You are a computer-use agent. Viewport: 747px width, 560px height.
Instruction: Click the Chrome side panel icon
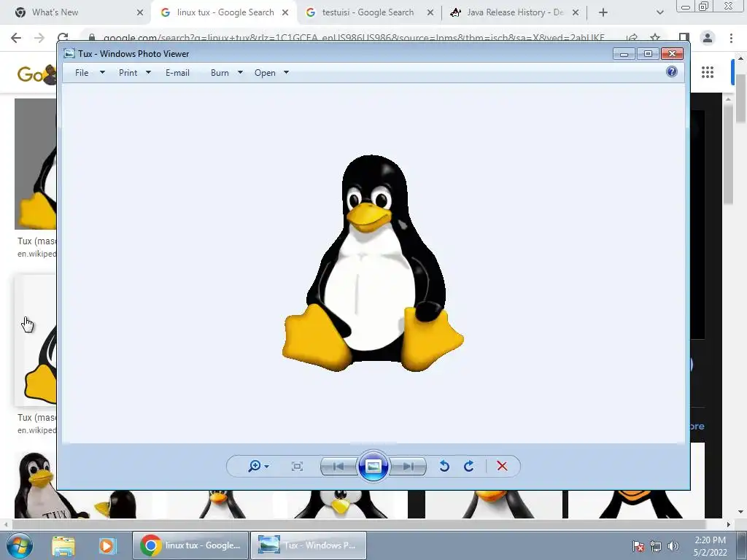pos(684,38)
